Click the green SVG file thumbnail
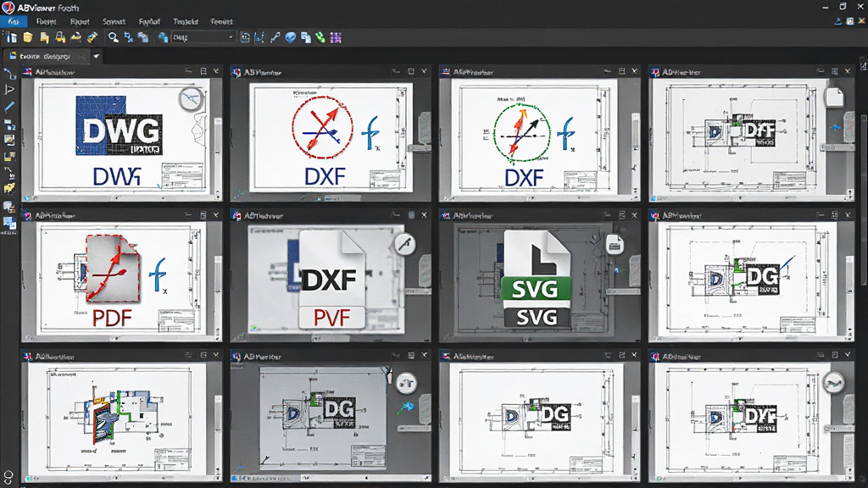Viewport: 868px width, 488px height. [537, 279]
